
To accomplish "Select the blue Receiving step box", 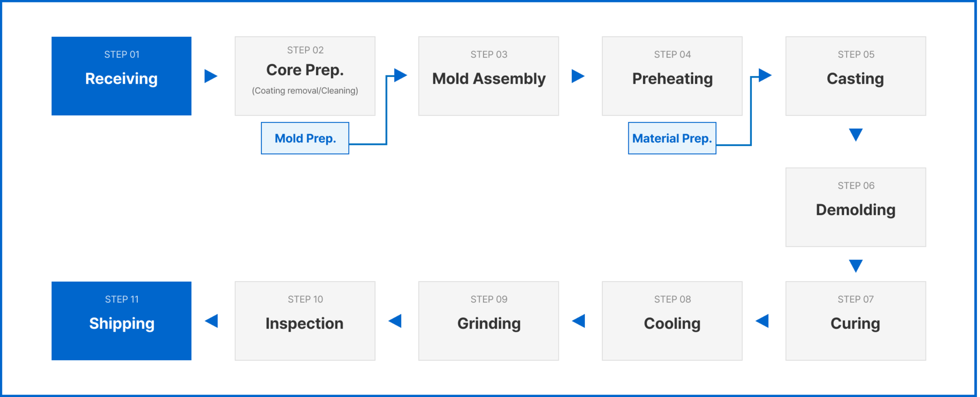I will pyautogui.click(x=121, y=76).
